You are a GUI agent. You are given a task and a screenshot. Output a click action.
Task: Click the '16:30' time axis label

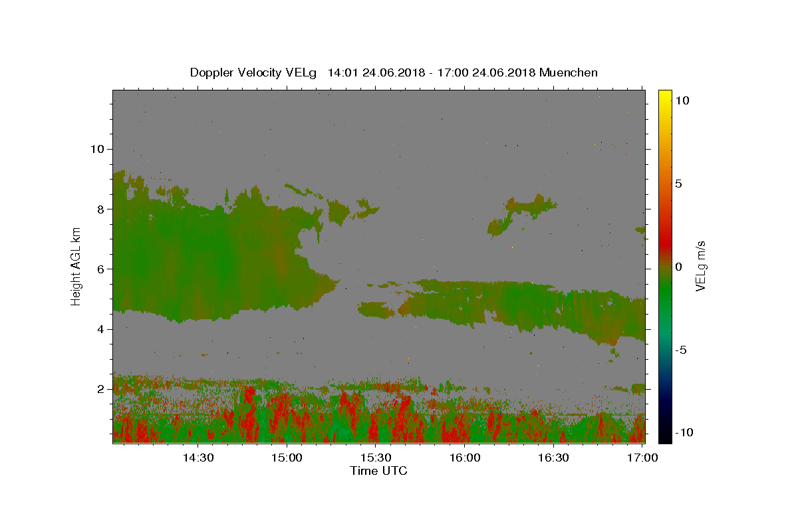tap(553, 458)
